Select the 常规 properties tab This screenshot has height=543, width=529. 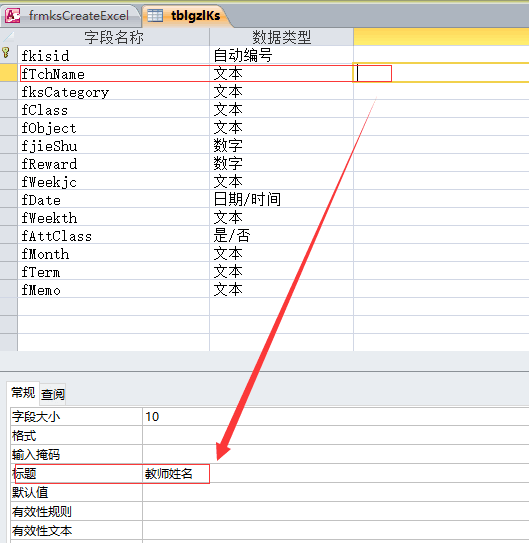(x=23, y=393)
